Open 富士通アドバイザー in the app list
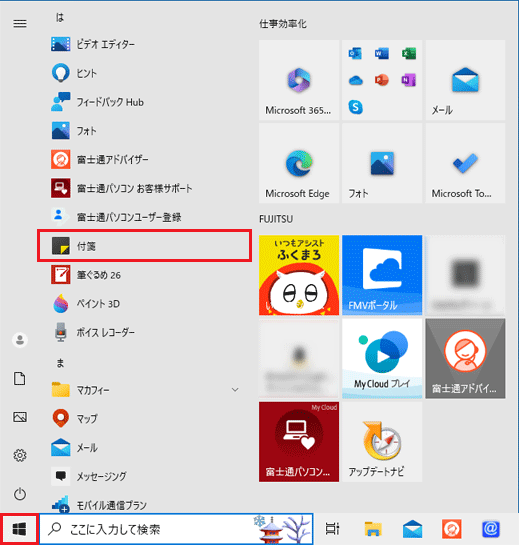Screen dimensions: 519x545 [144, 160]
